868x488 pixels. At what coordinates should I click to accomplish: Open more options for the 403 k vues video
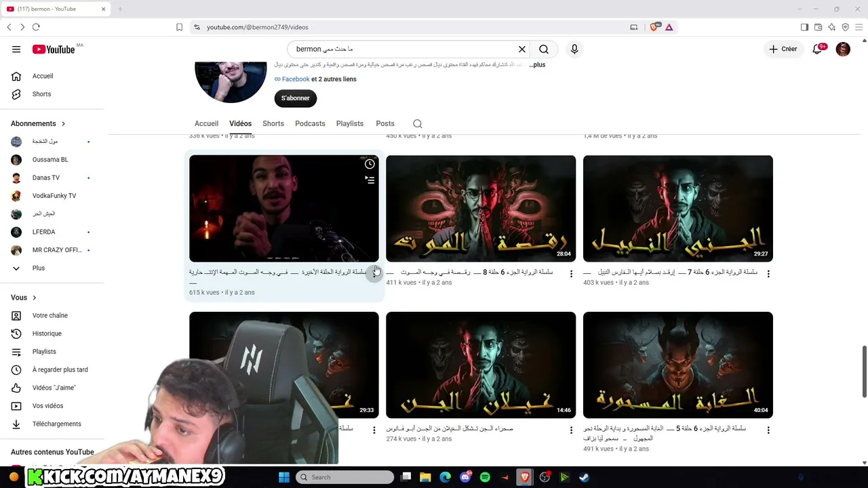[768, 274]
